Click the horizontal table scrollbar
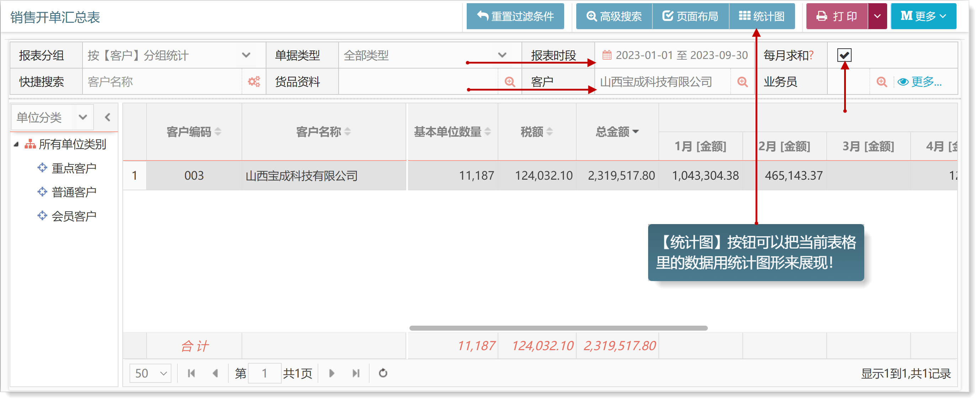This screenshot has height=402, width=980. click(558, 328)
